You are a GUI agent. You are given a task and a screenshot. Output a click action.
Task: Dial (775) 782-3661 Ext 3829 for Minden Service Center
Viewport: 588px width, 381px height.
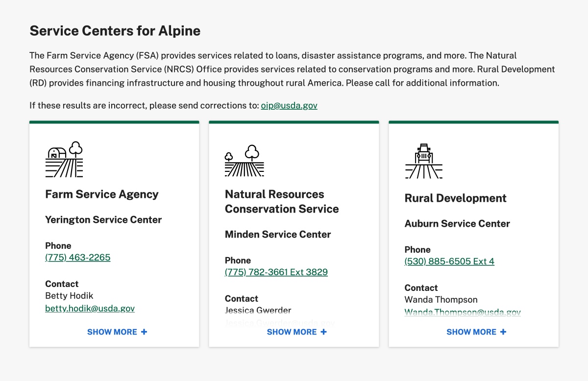pyautogui.click(x=276, y=272)
